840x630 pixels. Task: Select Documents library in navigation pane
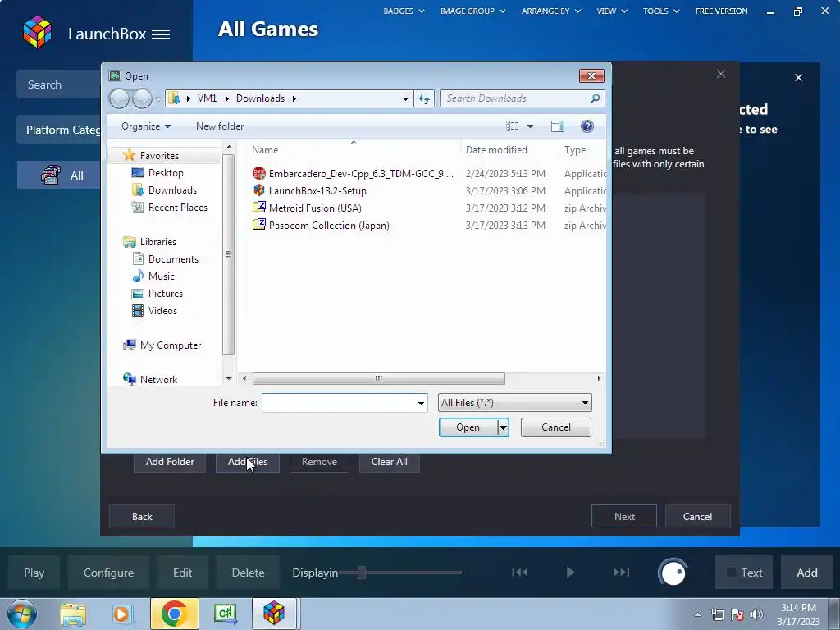172,259
